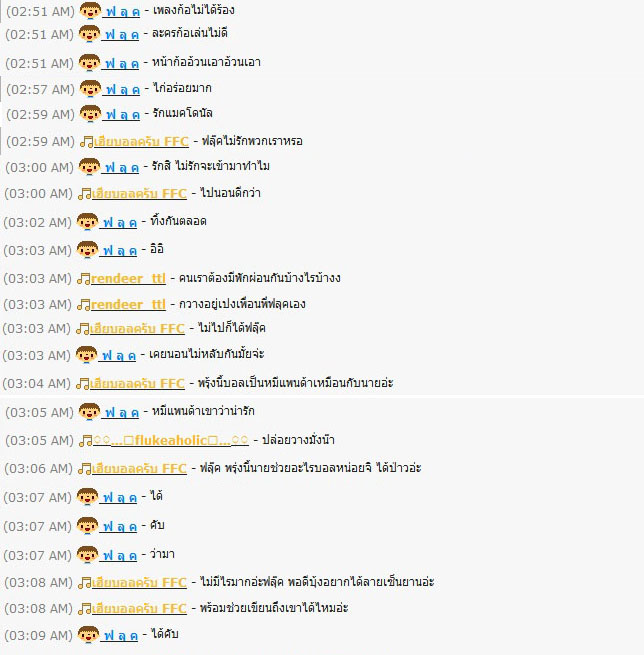Click avatar icon beside 02:57 AM message

coord(90,89)
